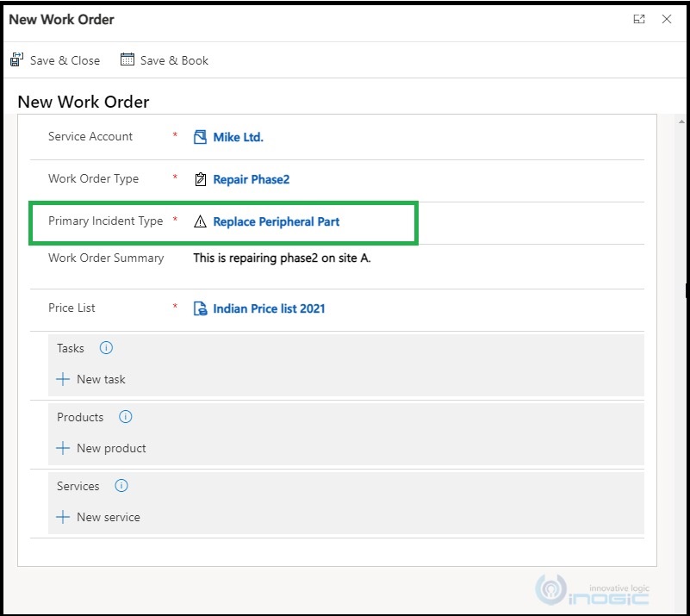Open the Mike Ltd. account link
Image resolution: width=690 pixels, height=616 pixels.
click(x=238, y=137)
